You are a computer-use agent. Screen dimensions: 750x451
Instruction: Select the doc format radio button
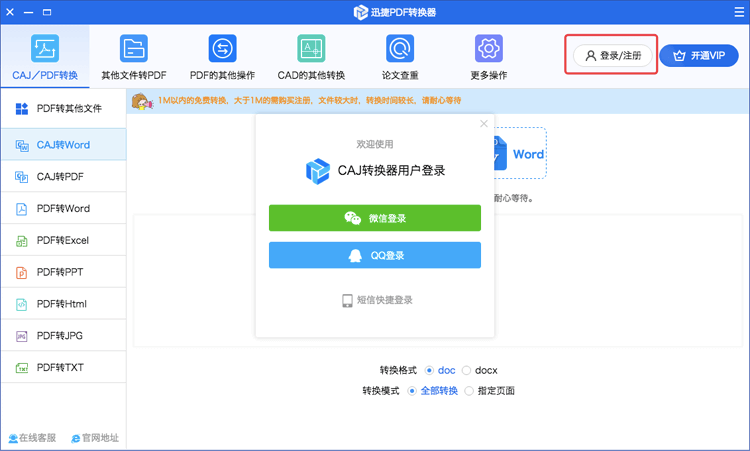tap(429, 371)
